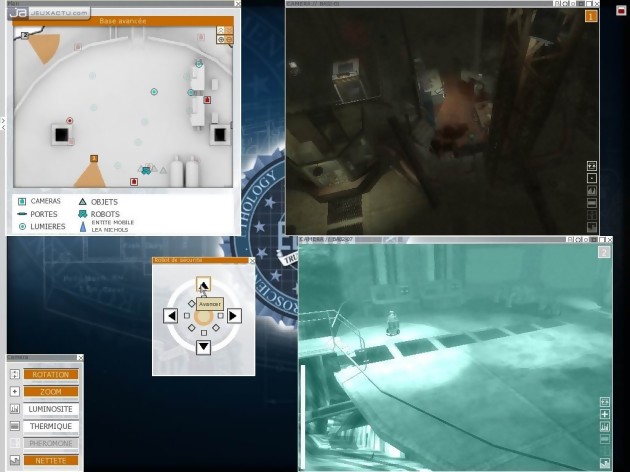
Task: Click the red camera icon near map bottom
Action: coord(134,182)
